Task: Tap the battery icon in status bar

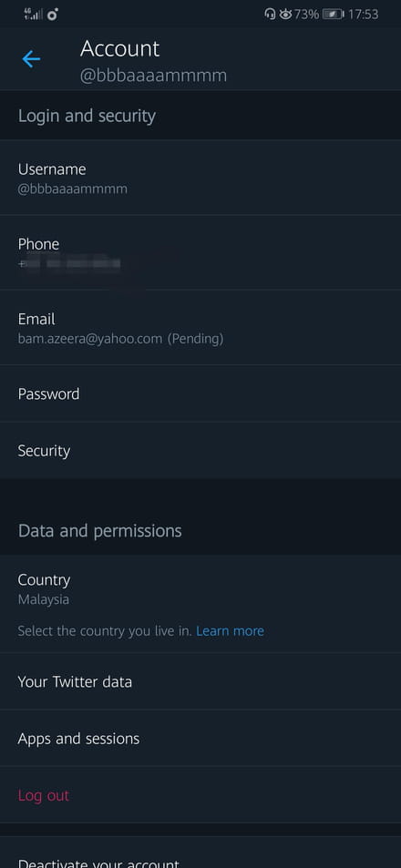Action: pyautogui.click(x=333, y=15)
